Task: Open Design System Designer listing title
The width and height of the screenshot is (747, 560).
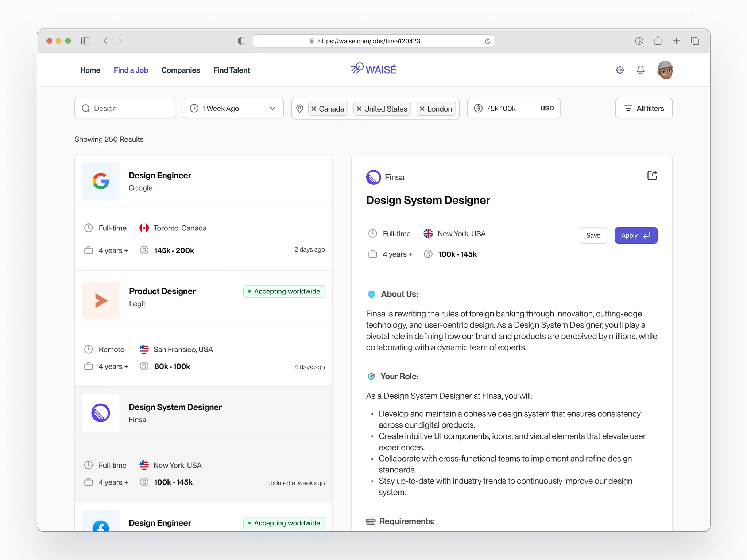Action: pyautogui.click(x=175, y=407)
